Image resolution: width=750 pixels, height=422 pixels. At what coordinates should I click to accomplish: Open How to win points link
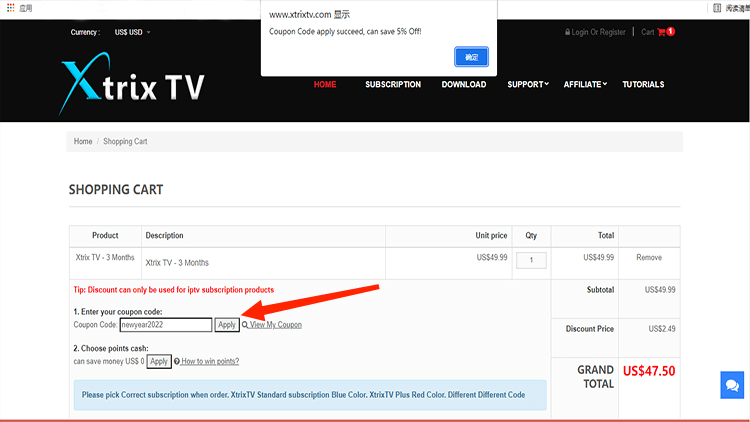(x=210, y=361)
